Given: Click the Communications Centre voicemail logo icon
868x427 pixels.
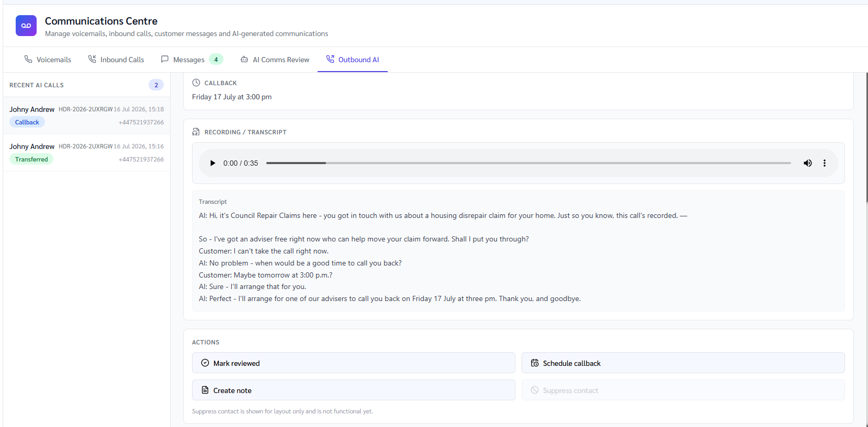Looking at the screenshot, I should pos(26,26).
